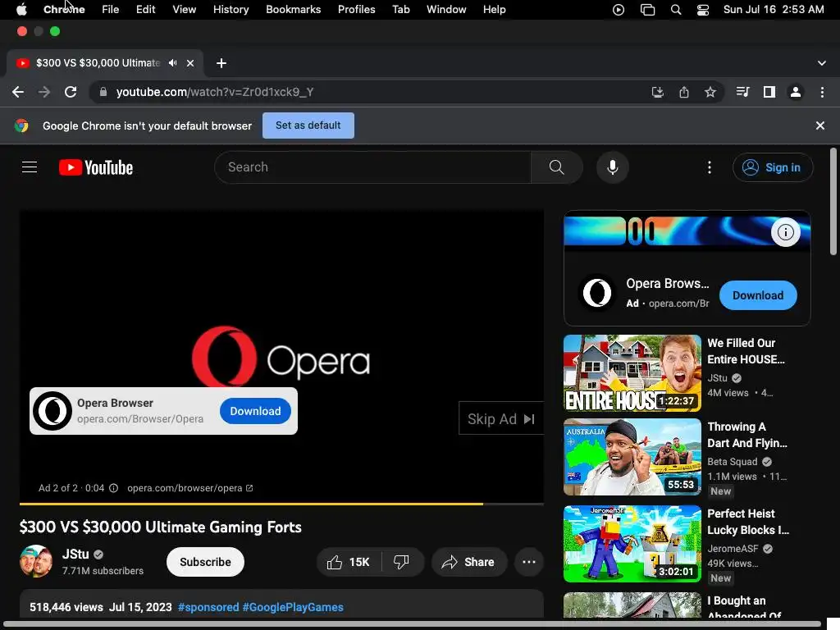Expand the tab search dropdown arrow
This screenshot has width=840, height=630.
(x=822, y=63)
